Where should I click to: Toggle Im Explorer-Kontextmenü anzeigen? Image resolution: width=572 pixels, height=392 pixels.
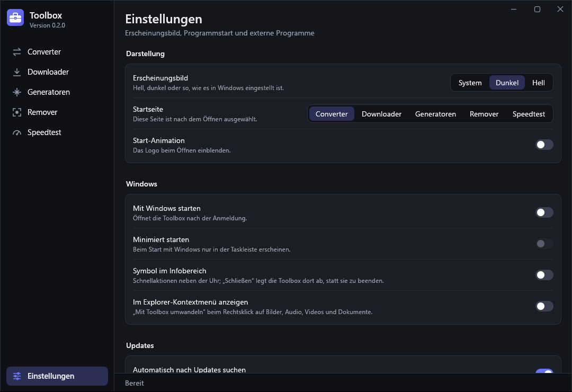[544, 306]
